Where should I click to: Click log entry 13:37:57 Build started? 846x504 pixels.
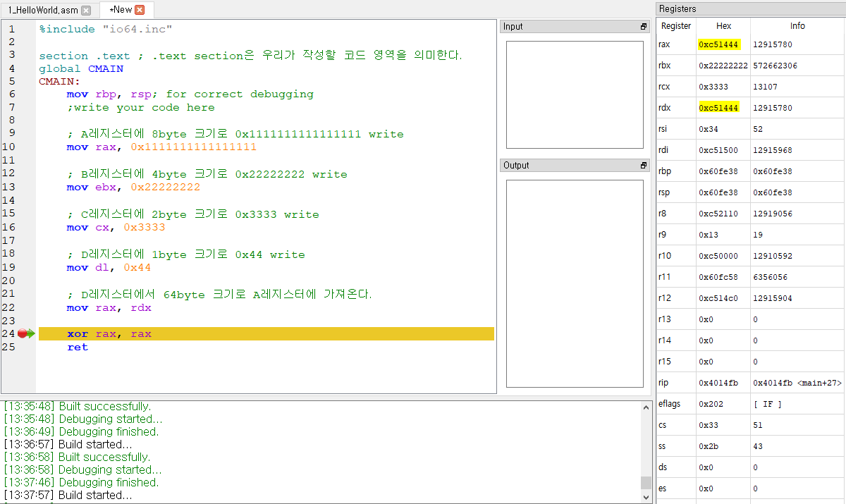point(68,496)
